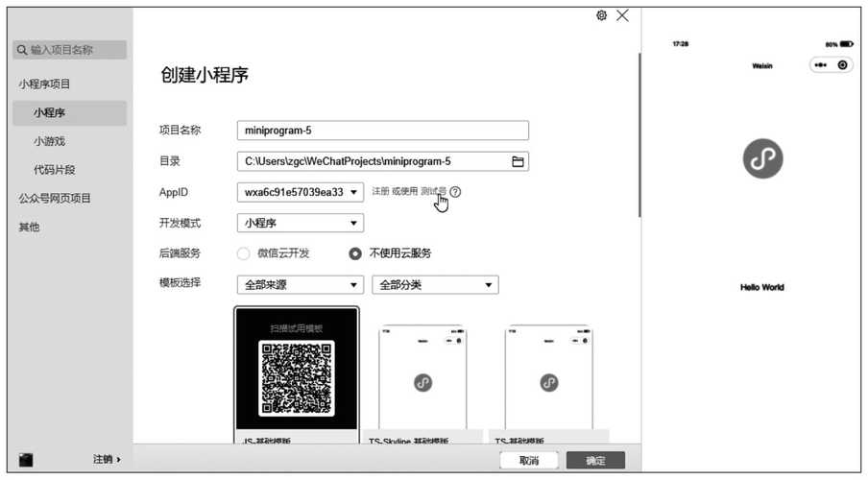Click the user avatar icon at bottom left
The height and width of the screenshot is (480, 868).
(26, 460)
